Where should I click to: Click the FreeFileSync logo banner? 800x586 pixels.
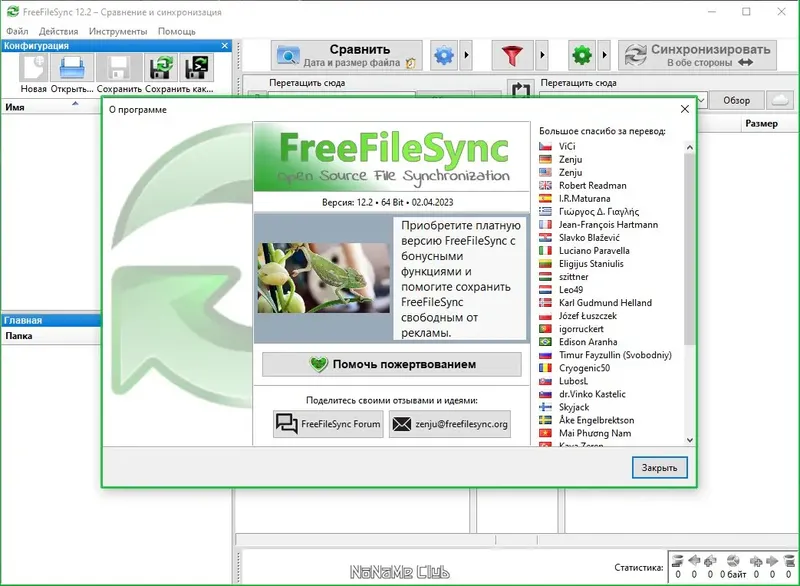(x=391, y=157)
